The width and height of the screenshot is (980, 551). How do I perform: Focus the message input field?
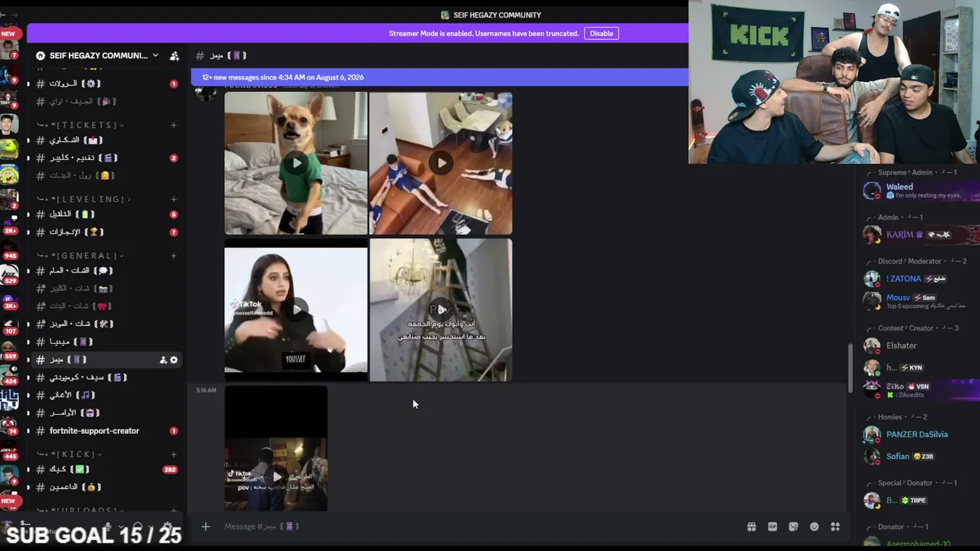482,527
